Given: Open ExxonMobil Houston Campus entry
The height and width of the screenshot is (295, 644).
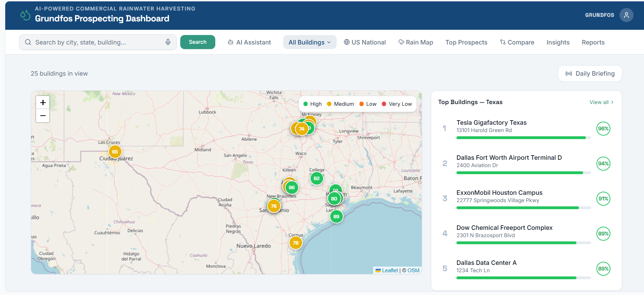Looking at the screenshot, I should pos(526,199).
